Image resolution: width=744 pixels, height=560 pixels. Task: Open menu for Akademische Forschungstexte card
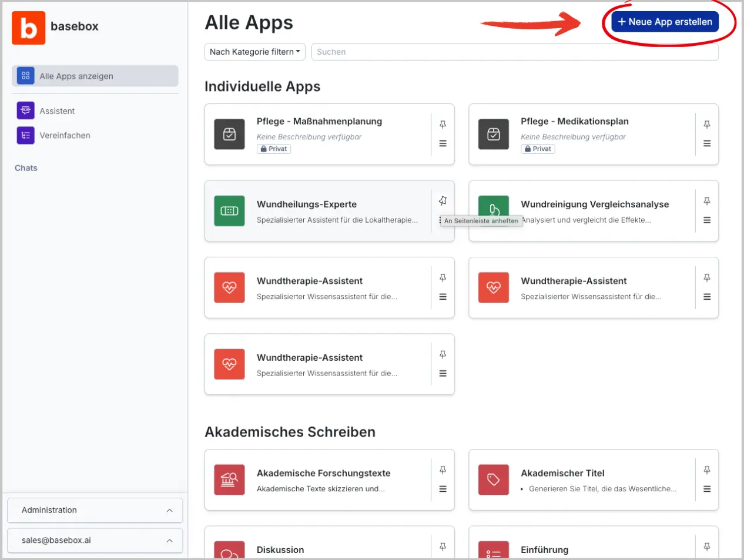coord(443,489)
